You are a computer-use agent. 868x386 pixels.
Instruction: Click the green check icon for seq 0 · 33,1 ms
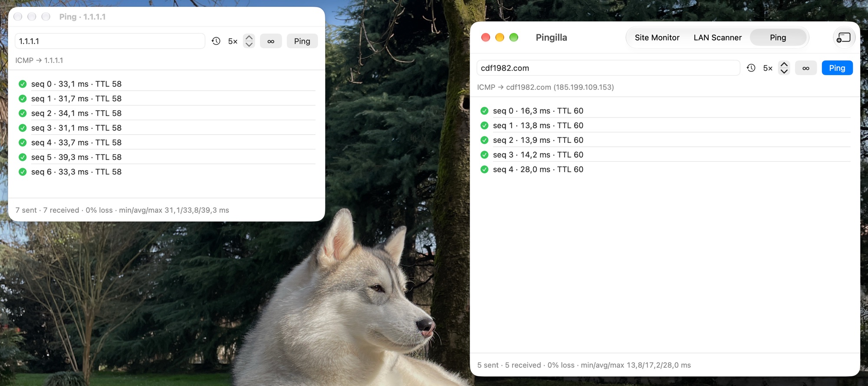pos(23,84)
